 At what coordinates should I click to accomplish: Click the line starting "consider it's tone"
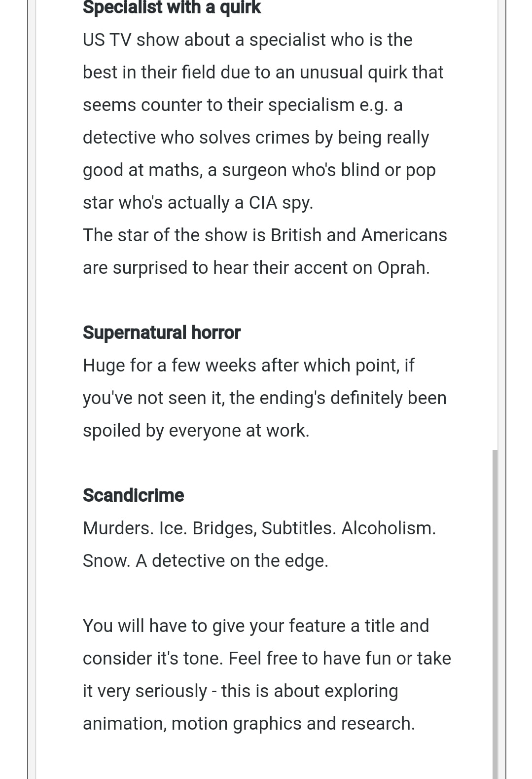coord(267,659)
